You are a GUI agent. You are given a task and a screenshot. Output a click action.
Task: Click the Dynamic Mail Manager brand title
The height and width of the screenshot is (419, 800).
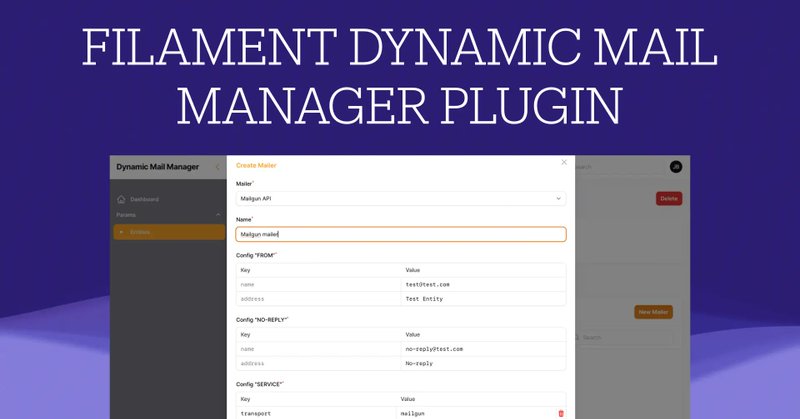click(x=158, y=167)
